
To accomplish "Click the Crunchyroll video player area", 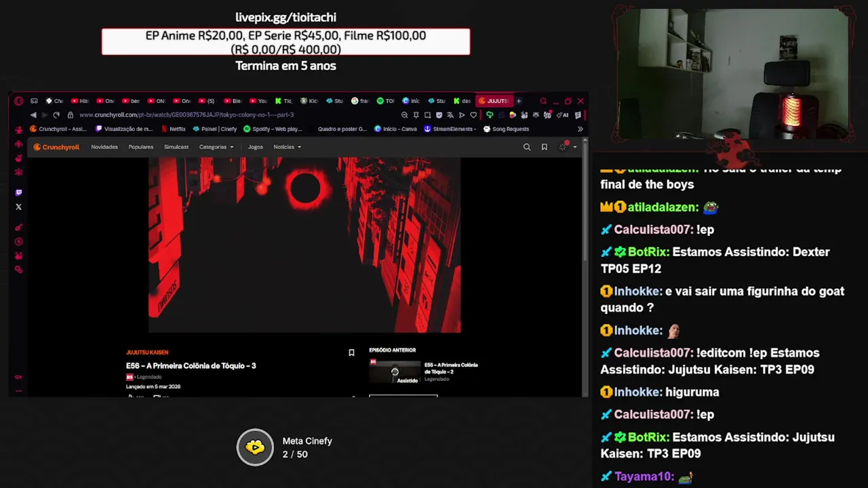I will tap(304, 245).
